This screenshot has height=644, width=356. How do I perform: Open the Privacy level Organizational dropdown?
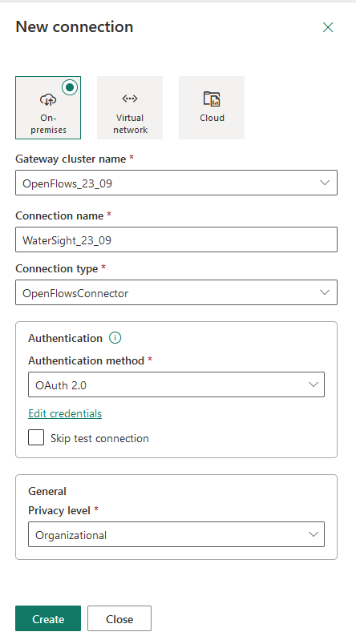click(176, 534)
